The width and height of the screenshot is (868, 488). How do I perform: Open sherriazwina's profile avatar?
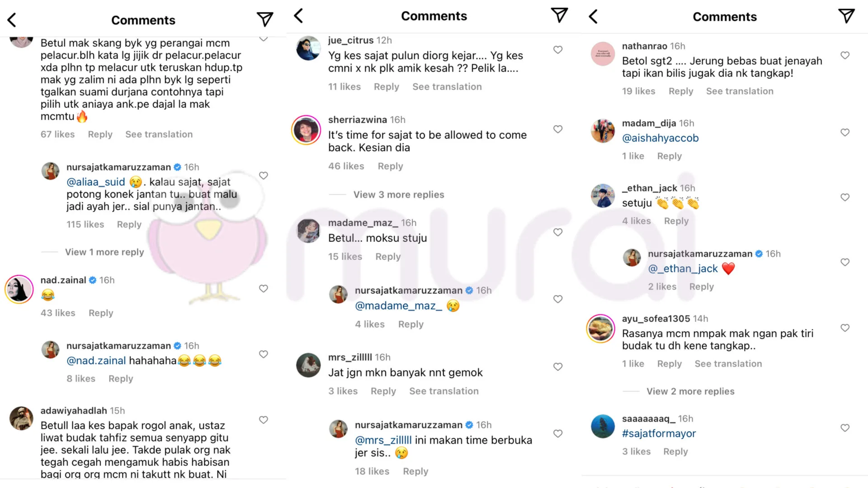pos(306,130)
